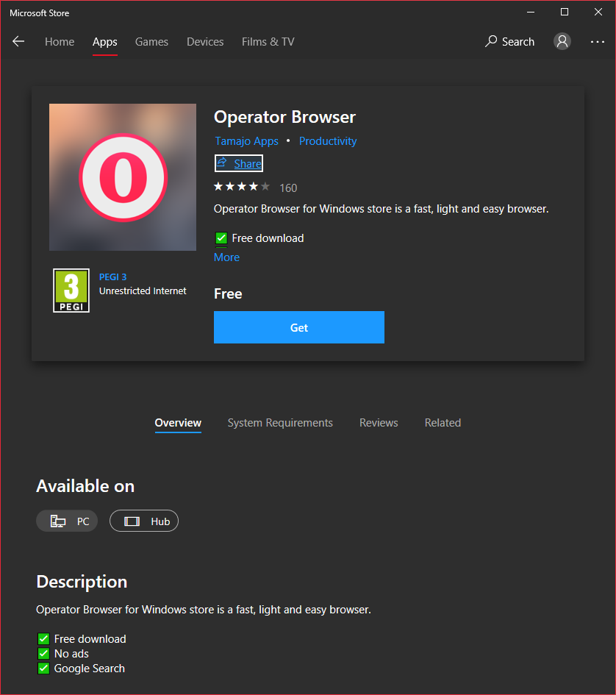Open the user account profile icon
Image resolution: width=616 pixels, height=695 pixels.
point(562,42)
